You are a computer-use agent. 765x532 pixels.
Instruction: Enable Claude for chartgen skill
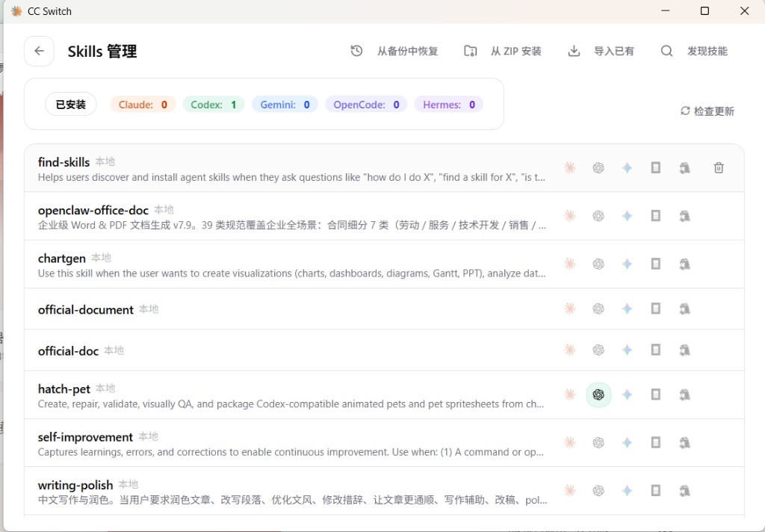pyautogui.click(x=570, y=264)
